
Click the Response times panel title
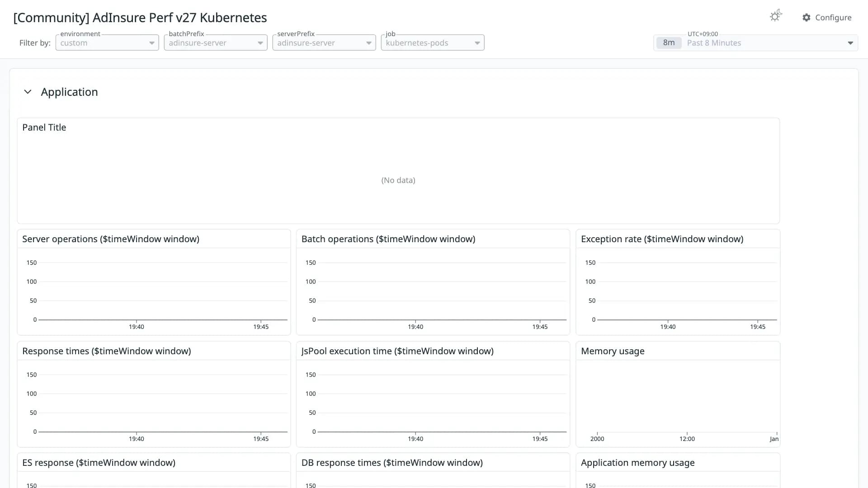tap(107, 351)
